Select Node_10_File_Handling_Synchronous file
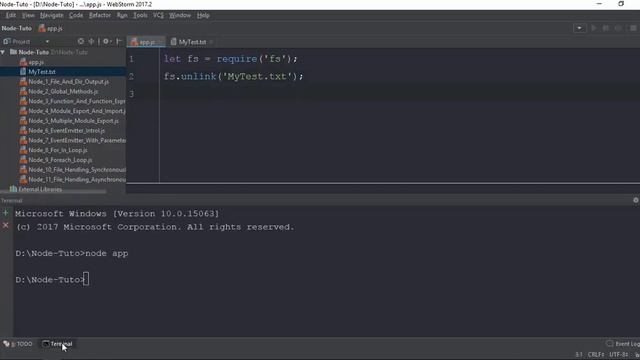Image resolution: width=640 pixels, height=360 pixels. [77, 170]
